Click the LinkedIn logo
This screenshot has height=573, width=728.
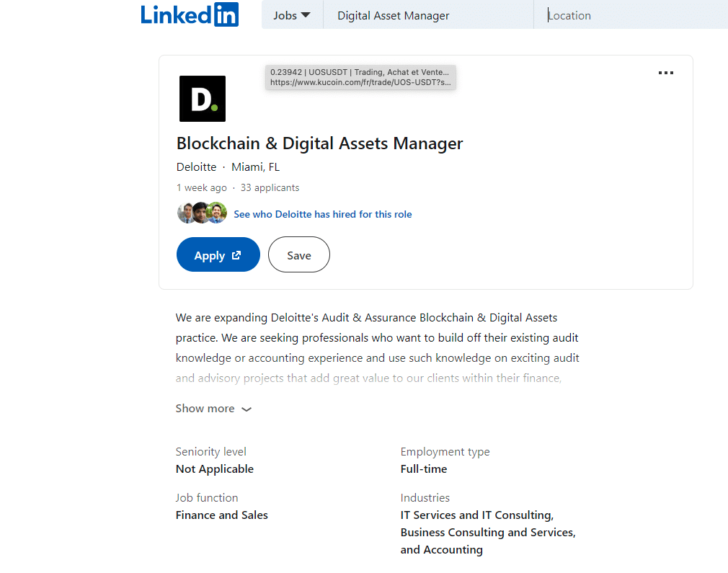click(190, 15)
